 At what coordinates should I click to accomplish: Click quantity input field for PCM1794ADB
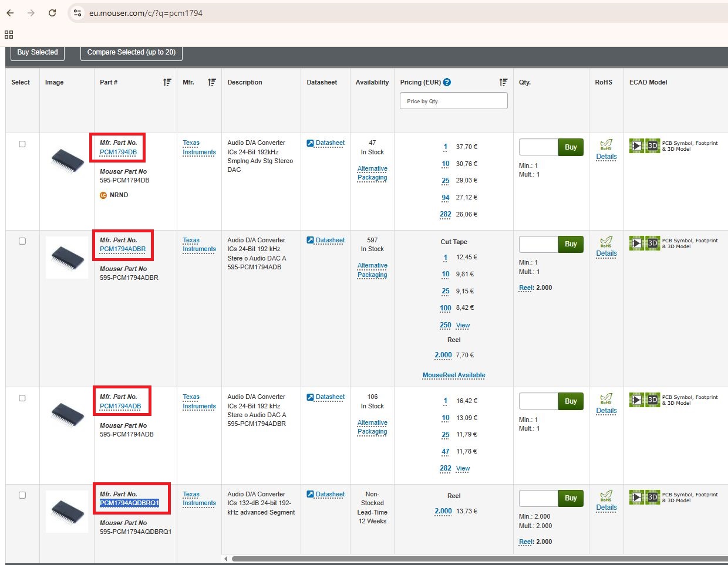point(538,401)
